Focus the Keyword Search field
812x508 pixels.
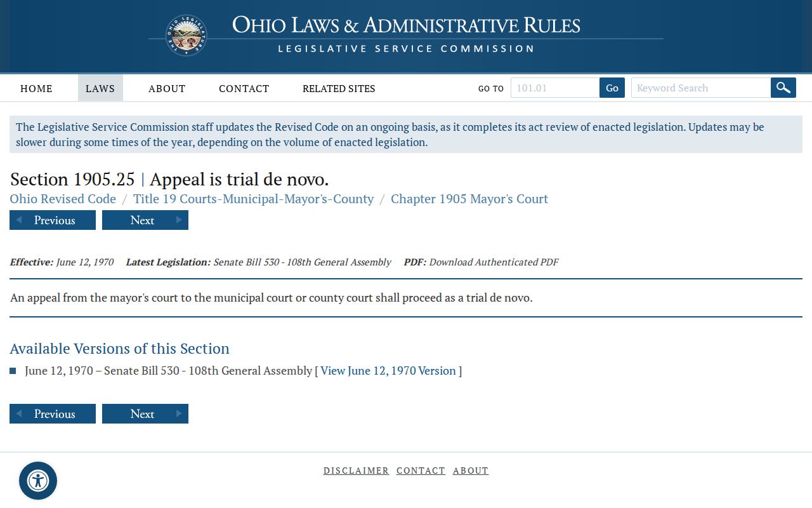tap(701, 88)
